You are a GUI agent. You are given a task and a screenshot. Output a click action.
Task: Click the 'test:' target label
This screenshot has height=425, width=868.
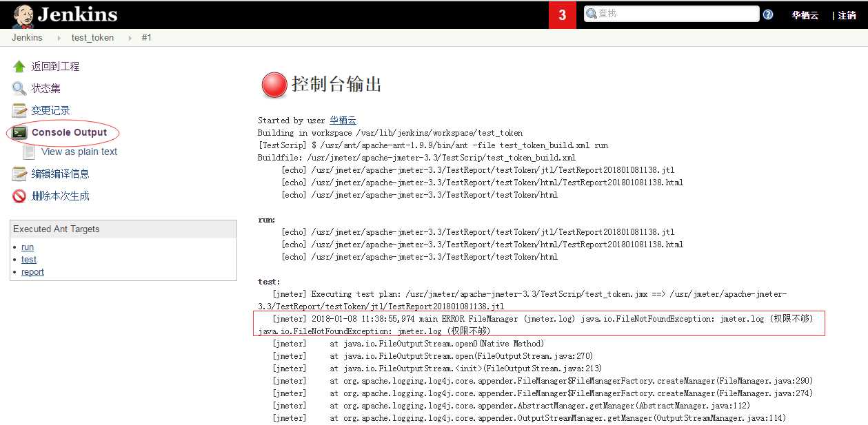270,282
